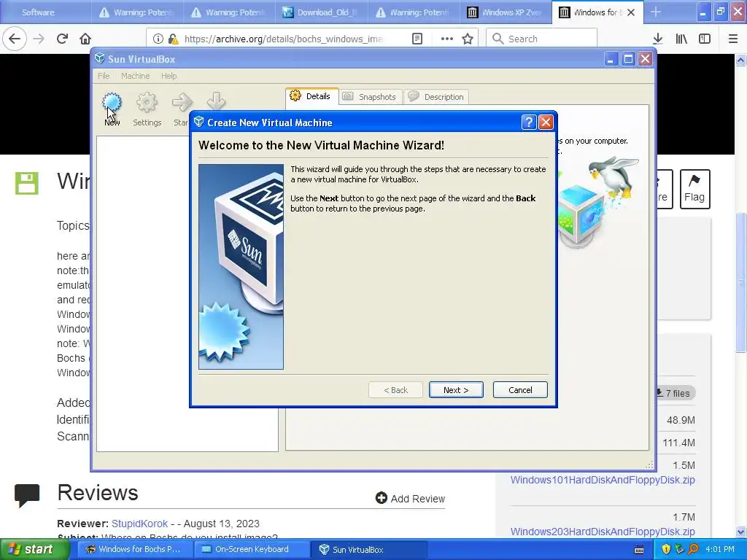Close the Windows for Bochs tab
The width and height of the screenshot is (747, 560).
[x=631, y=12]
